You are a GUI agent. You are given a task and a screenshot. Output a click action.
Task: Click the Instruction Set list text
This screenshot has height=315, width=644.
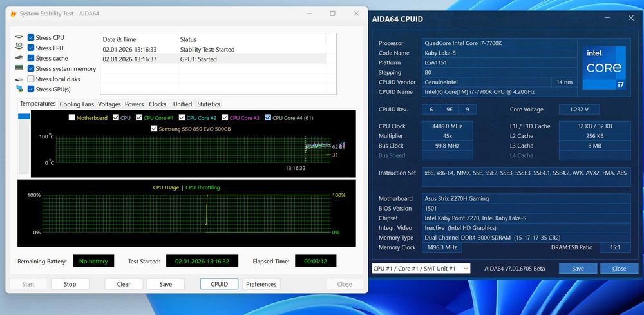pos(526,173)
